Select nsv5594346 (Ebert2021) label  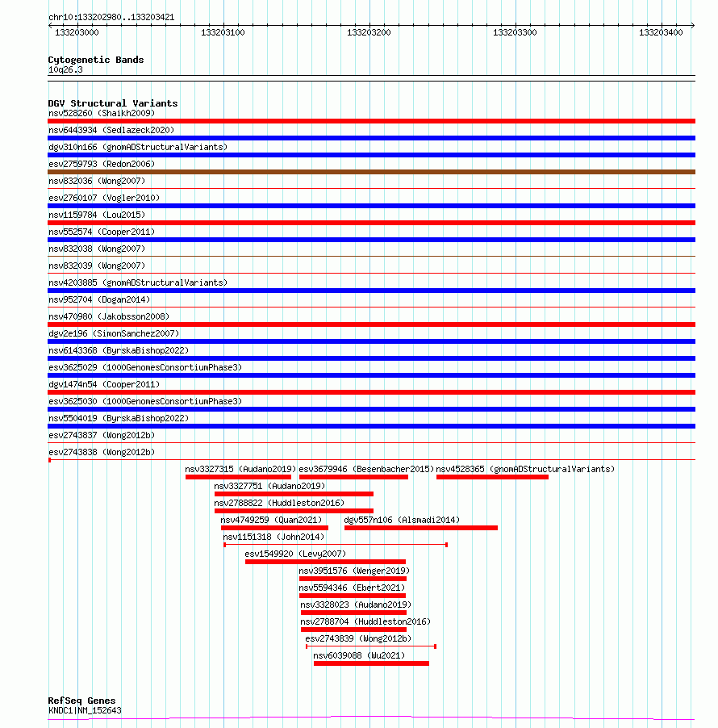click(x=352, y=588)
